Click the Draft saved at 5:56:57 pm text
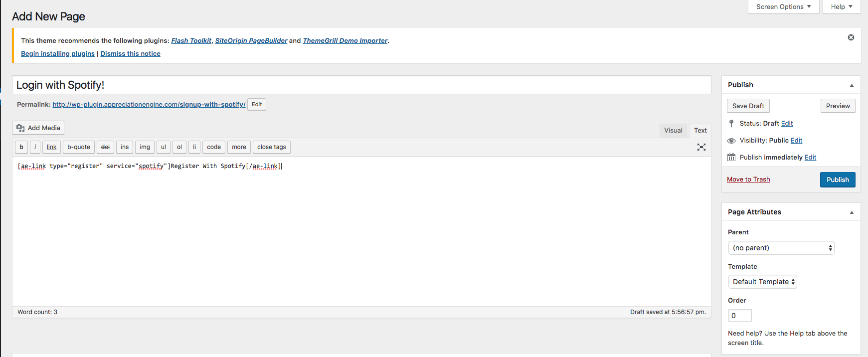868x357 pixels. pyautogui.click(x=668, y=312)
